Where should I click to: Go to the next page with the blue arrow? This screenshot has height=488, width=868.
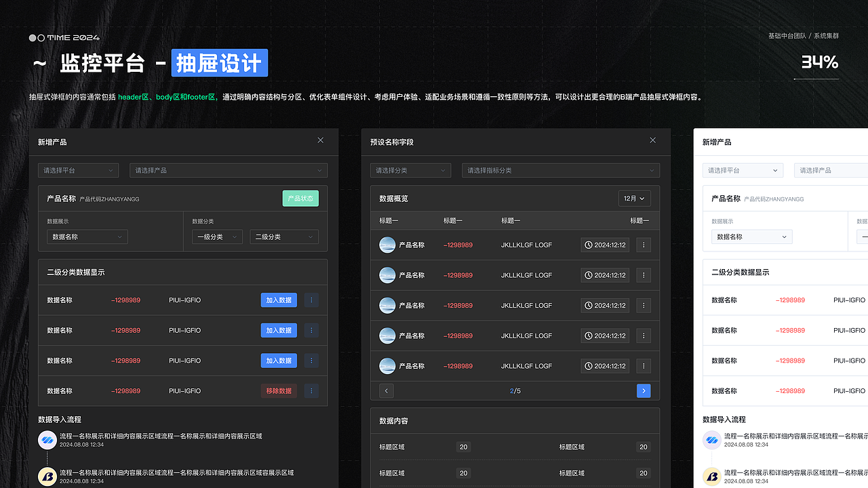pos(644,390)
